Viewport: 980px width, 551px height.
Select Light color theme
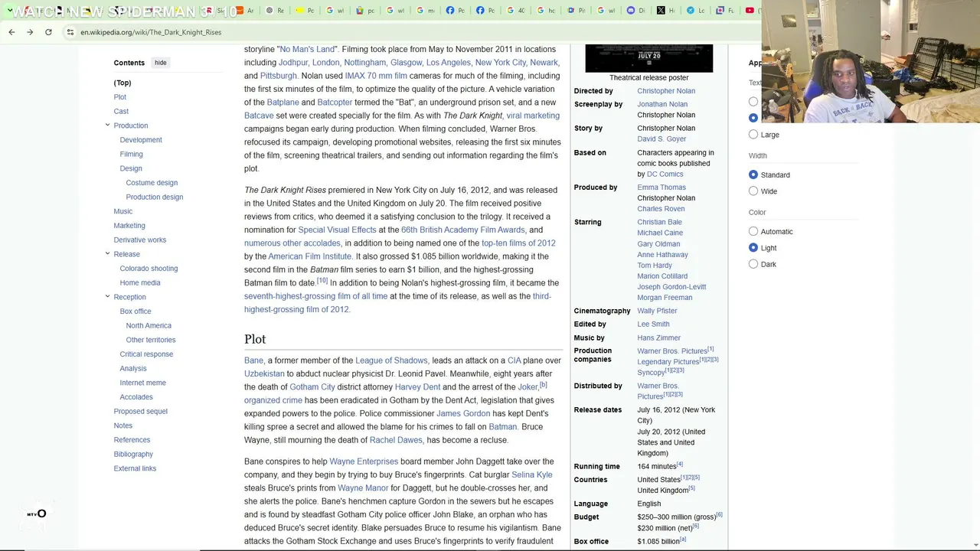pyautogui.click(x=753, y=248)
